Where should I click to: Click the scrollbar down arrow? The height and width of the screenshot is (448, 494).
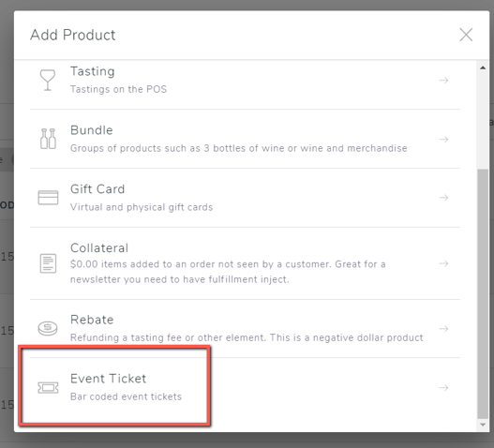483,425
